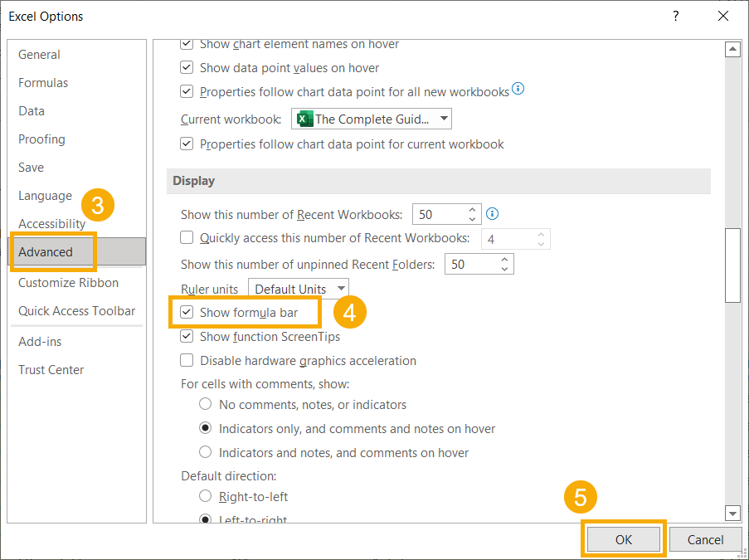749x560 pixels.
Task: Select No comments, notes, or indicators option
Action: tap(205, 405)
